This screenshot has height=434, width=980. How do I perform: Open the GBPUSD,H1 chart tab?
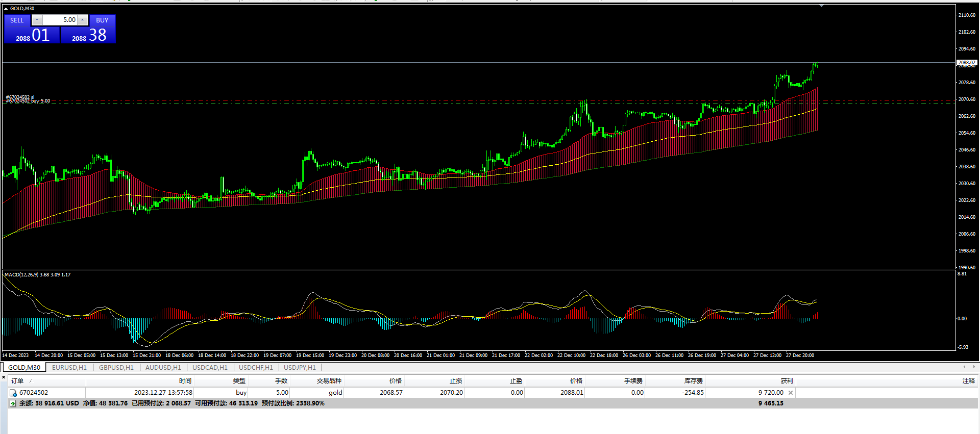tap(116, 367)
